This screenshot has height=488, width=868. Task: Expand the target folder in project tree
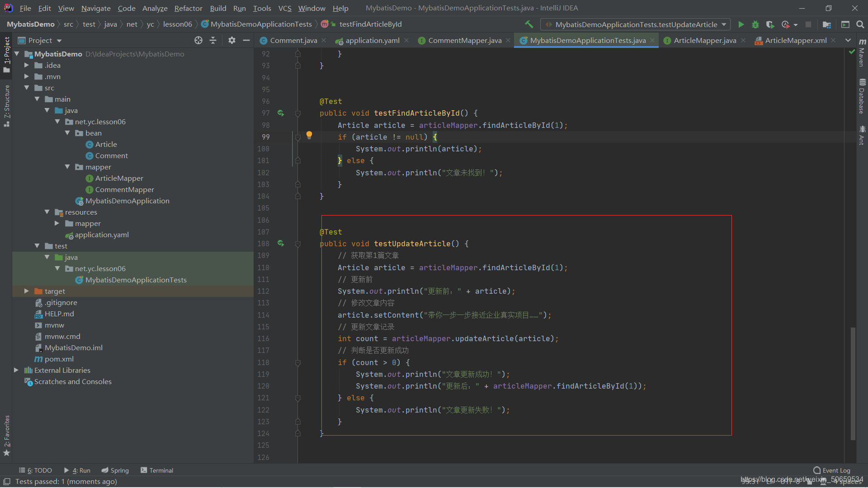click(x=25, y=291)
